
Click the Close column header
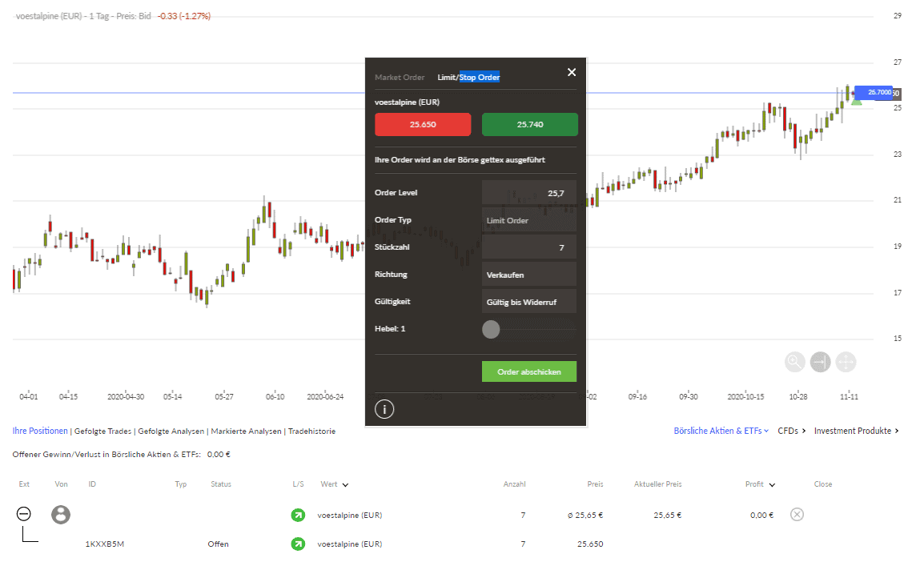[x=822, y=484]
